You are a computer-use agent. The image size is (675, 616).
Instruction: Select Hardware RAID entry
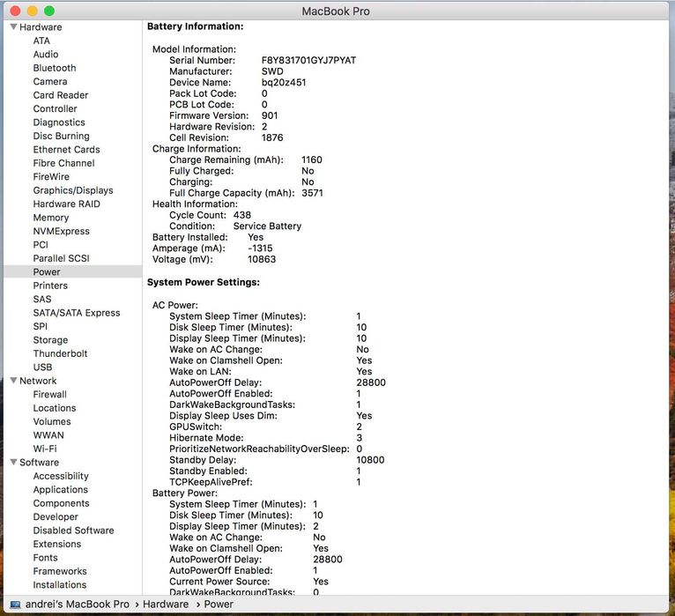pyautogui.click(x=67, y=204)
